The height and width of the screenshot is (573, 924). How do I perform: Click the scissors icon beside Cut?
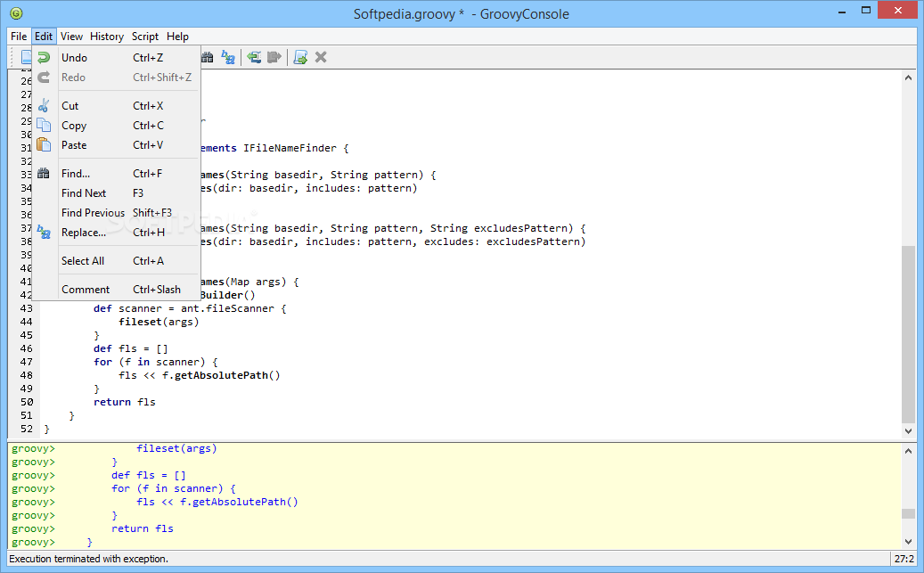pos(44,106)
